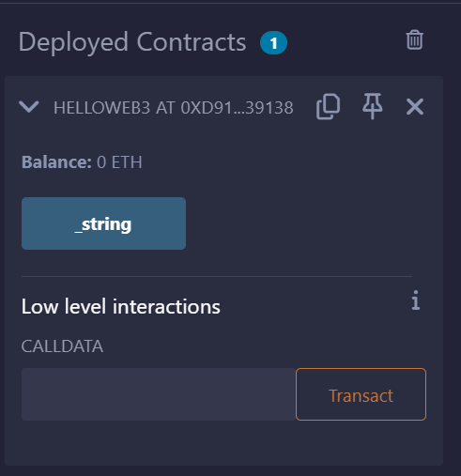Click the 0 ETH balance value
The width and height of the screenshot is (461, 476).
(x=119, y=162)
